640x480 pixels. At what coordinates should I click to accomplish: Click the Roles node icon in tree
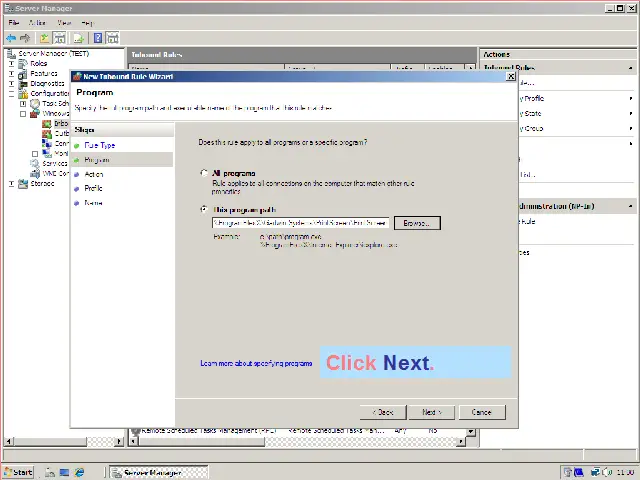[23, 63]
